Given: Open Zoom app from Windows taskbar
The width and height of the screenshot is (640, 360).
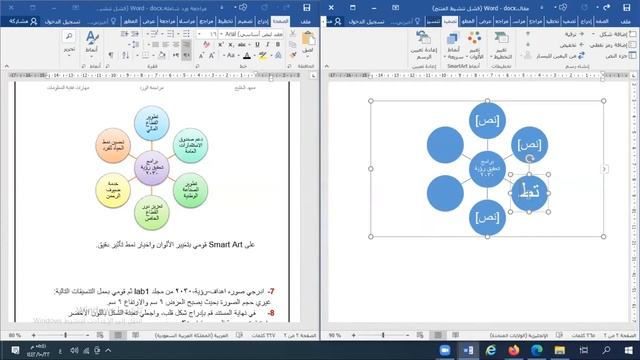Looking at the screenshot, I should pyautogui.click(x=445, y=350).
